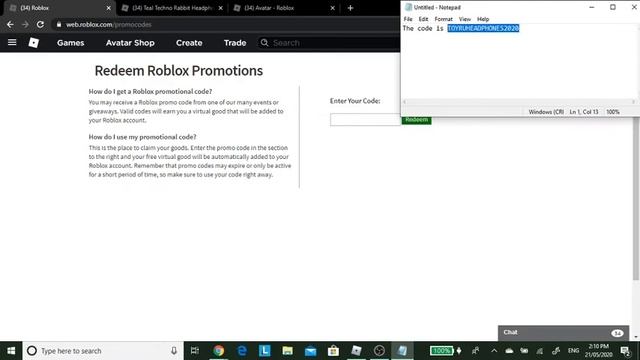
Task: Open Windows Start menu
Action: 11,351
